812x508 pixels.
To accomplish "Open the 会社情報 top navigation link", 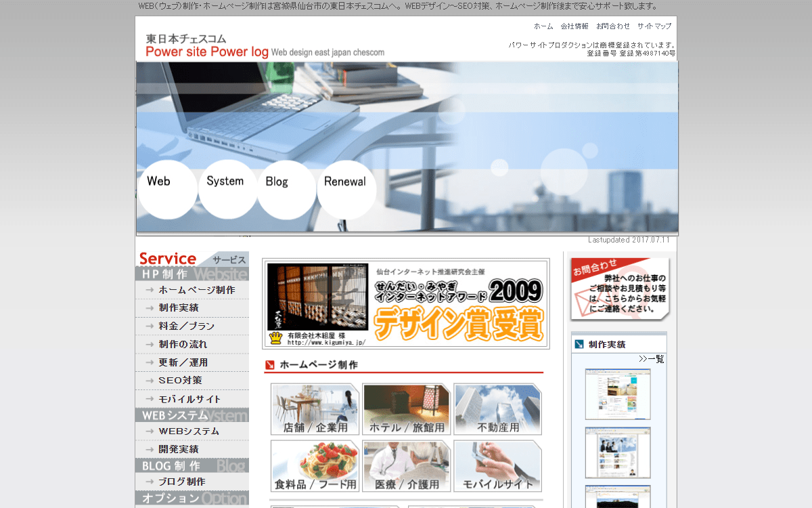I will (574, 26).
